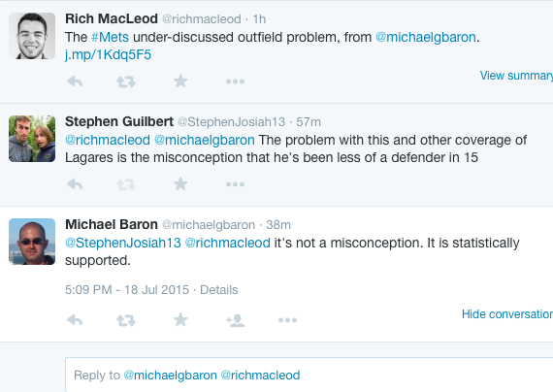Open the more options ellipsis on Michael Baron's tweet
This screenshot has width=553, height=392.
click(287, 320)
